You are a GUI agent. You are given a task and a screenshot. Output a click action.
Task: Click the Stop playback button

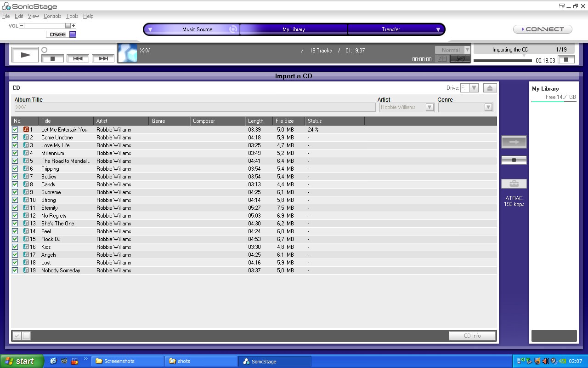pos(52,58)
